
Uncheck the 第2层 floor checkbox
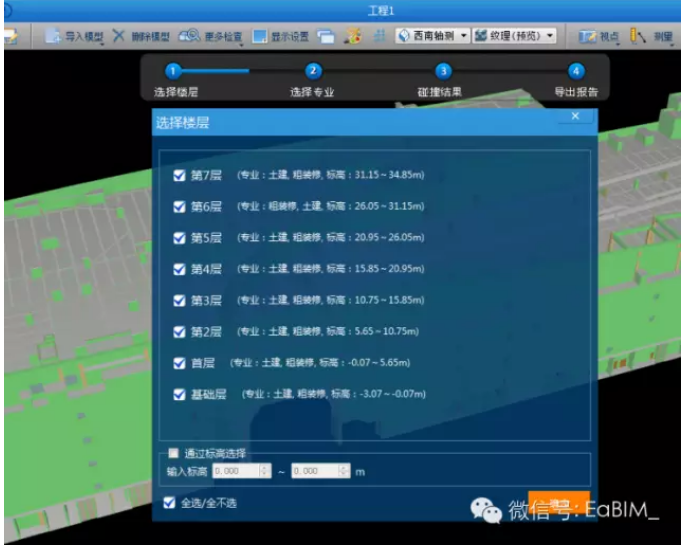coord(179,332)
